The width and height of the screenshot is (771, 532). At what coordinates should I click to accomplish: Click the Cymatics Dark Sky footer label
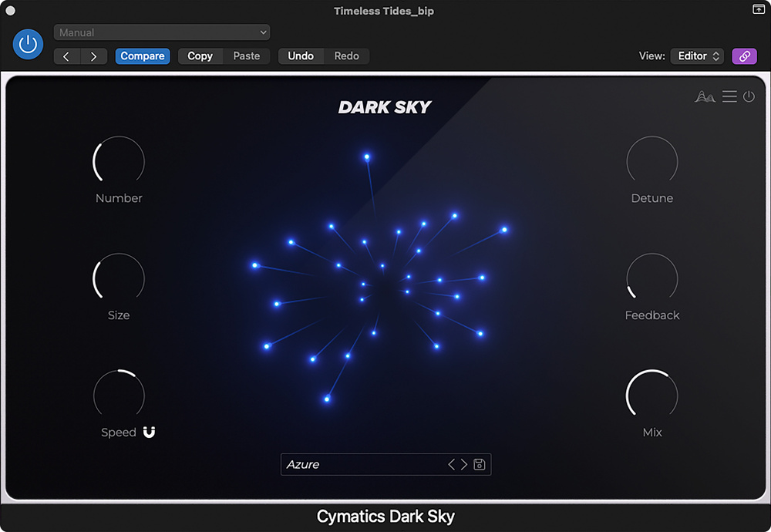385,517
